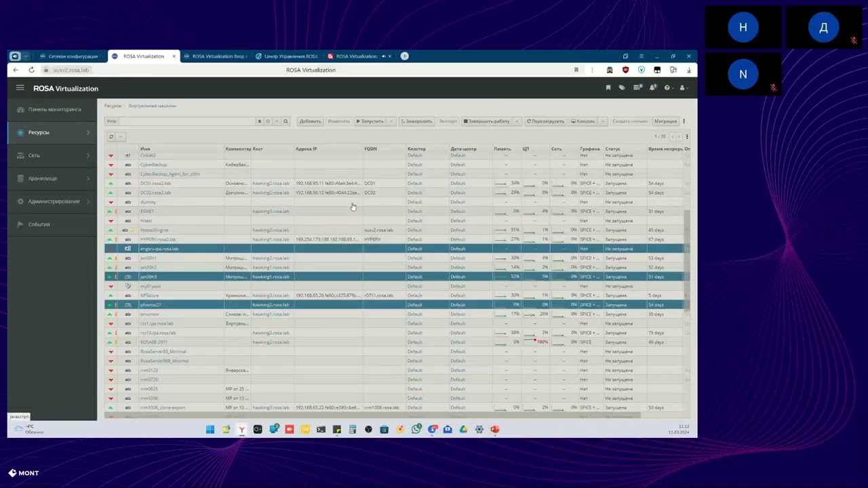868x488 pixels.
Task: Expand Администрирование section in sidebar
Action: [53, 201]
